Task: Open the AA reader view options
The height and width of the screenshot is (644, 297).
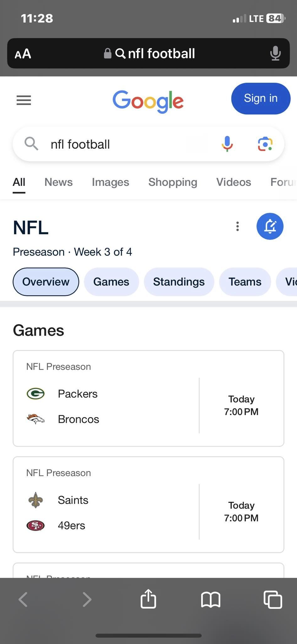Action: 23,54
